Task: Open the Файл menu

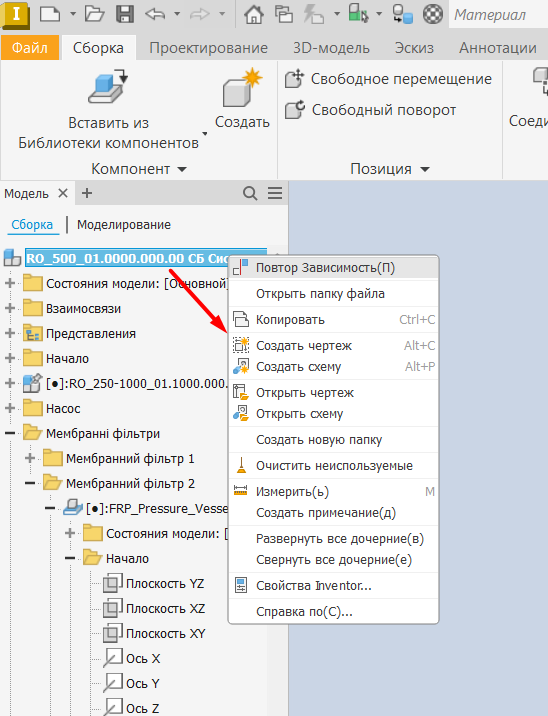Action: (30, 47)
